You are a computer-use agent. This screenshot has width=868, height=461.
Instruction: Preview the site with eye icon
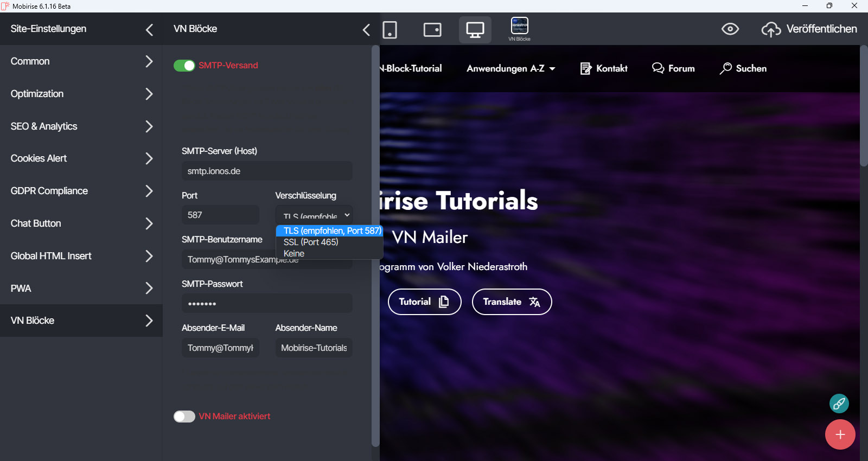pos(730,29)
